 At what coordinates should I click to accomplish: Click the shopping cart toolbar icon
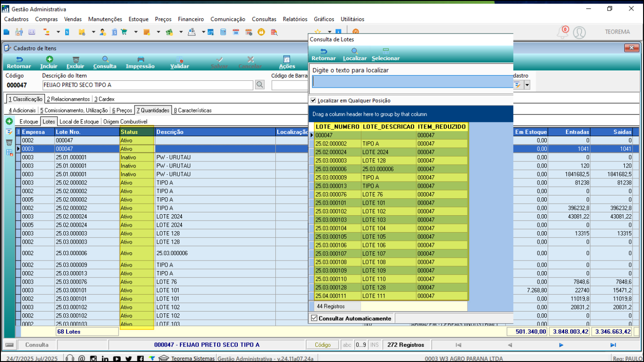click(x=124, y=32)
